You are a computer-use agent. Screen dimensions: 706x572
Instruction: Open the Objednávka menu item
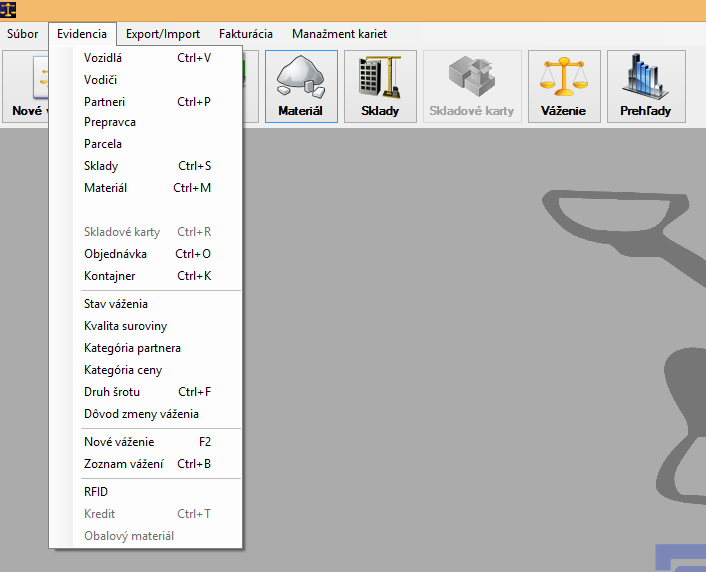point(115,254)
